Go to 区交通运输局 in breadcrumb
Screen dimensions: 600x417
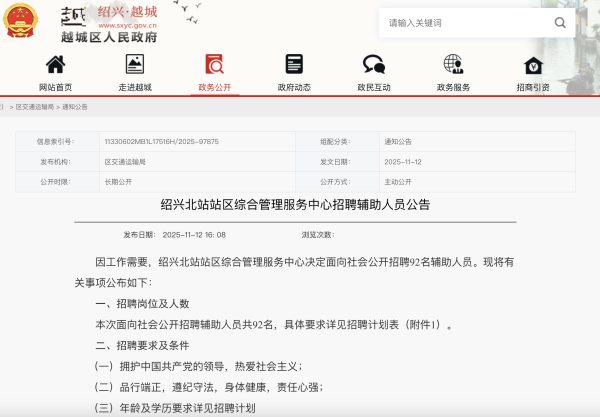tap(34, 106)
